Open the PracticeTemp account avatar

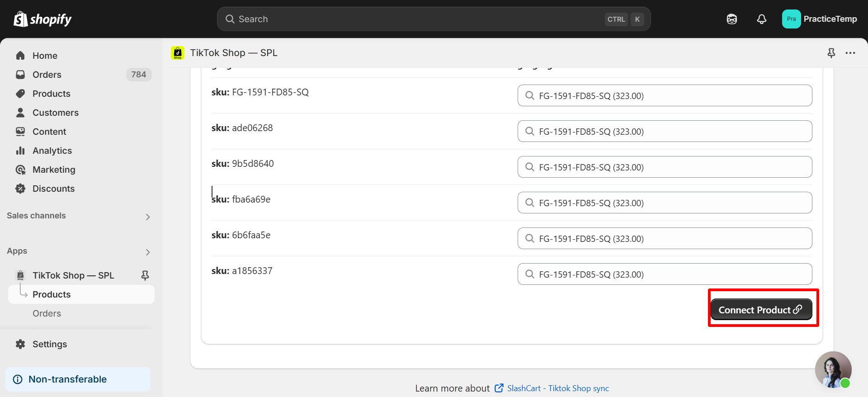click(x=791, y=19)
